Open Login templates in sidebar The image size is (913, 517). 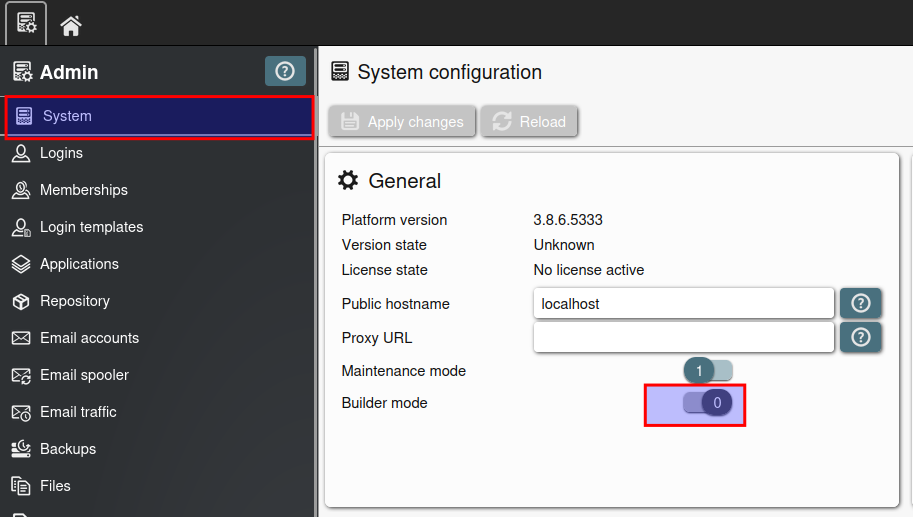pos(91,227)
